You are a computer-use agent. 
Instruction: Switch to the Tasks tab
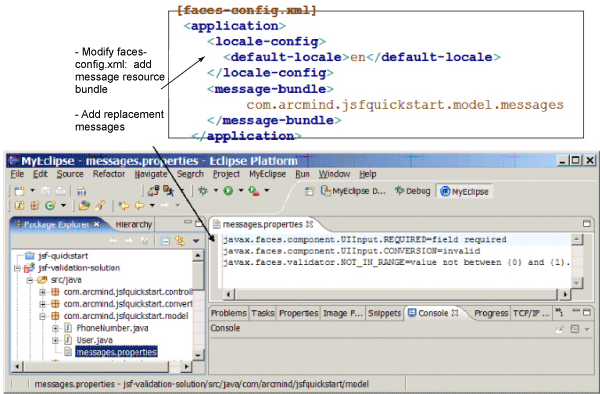pos(262,313)
